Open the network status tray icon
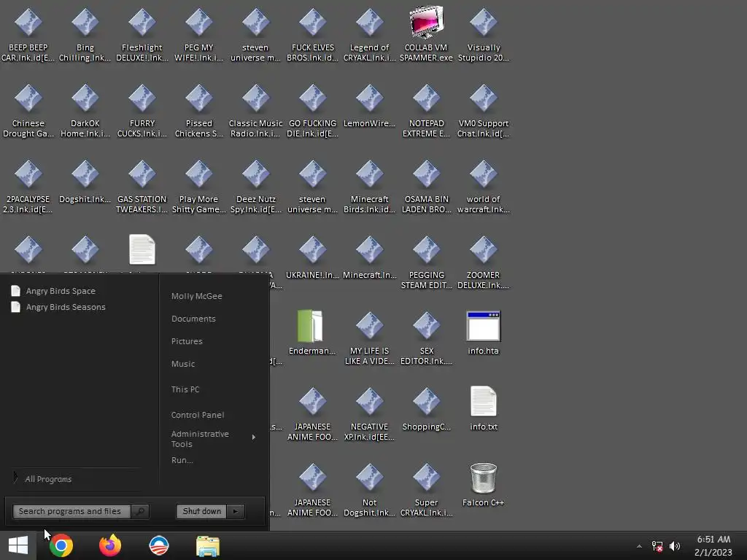747x560 pixels. coord(657,546)
